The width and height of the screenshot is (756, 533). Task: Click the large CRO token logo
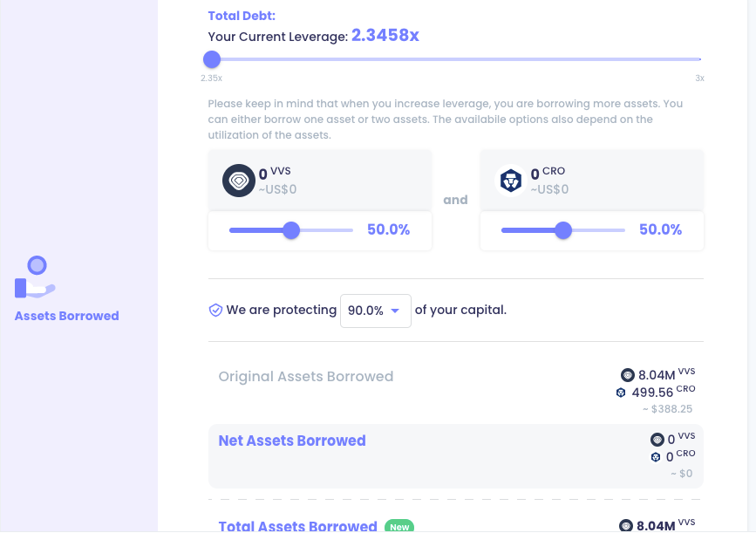(x=510, y=181)
